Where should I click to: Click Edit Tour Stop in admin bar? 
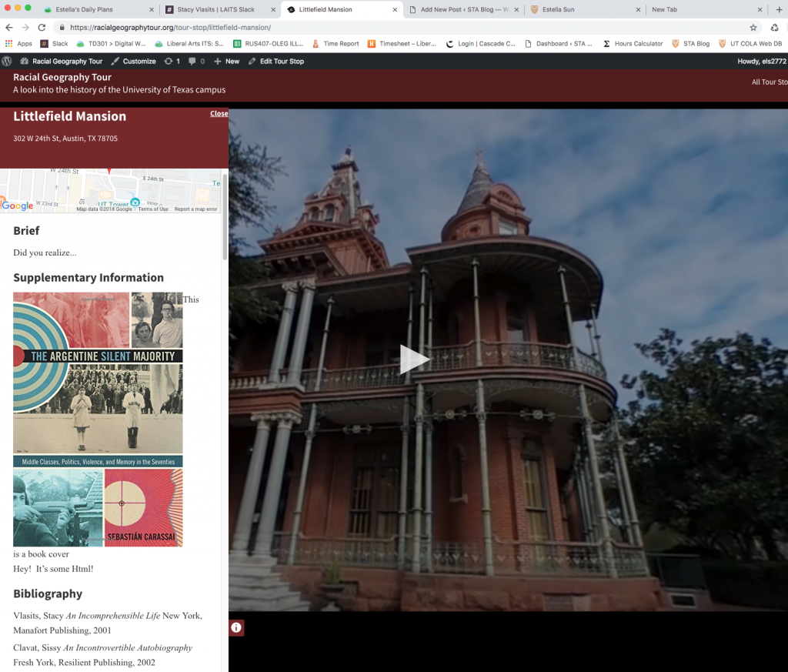coord(275,61)
